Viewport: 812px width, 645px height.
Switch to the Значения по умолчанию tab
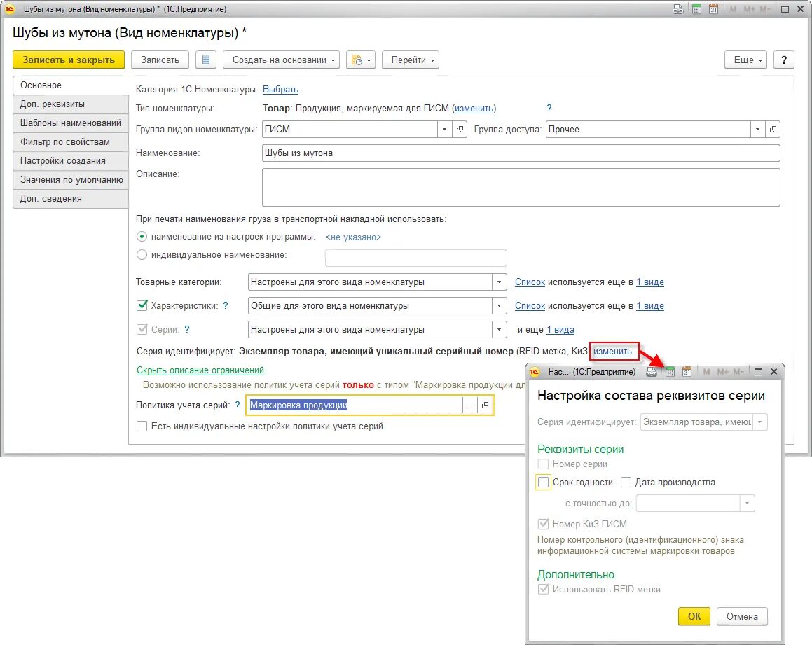pyautogui.click(x=71, y=179)
